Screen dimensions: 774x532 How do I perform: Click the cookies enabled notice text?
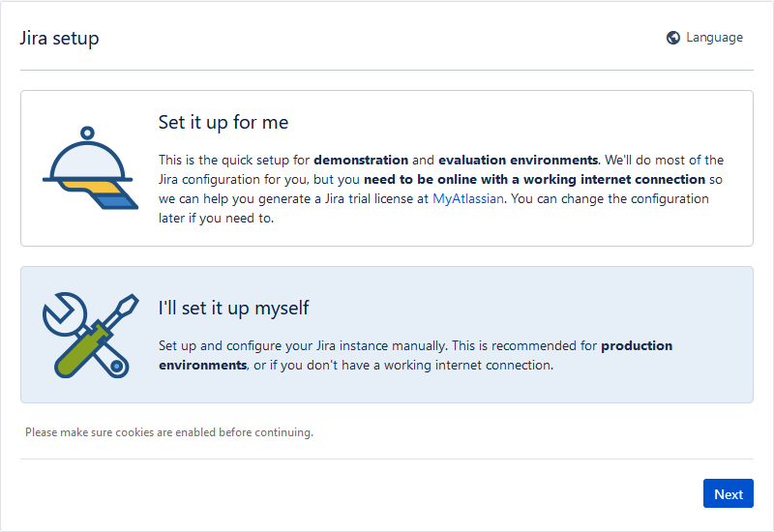[x=169, y=432]
